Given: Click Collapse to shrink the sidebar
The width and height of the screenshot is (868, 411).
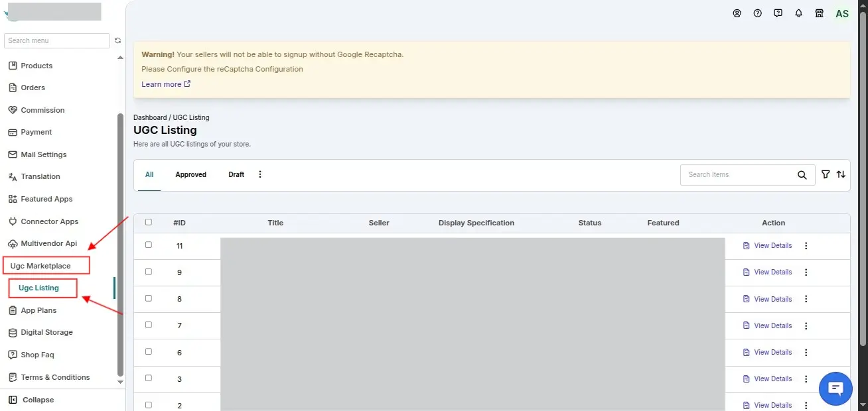Looking at the screenshot, I should click(32, 400).
